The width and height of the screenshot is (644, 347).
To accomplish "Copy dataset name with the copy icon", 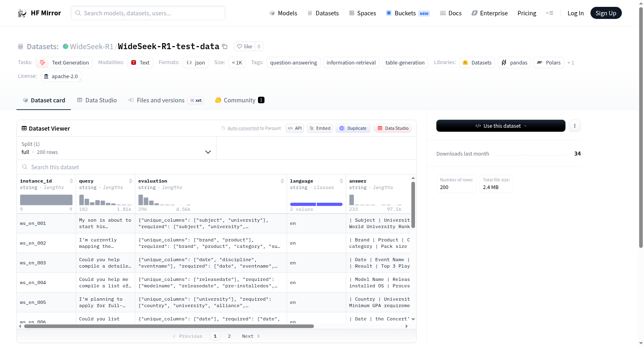I will pos(225,47).
